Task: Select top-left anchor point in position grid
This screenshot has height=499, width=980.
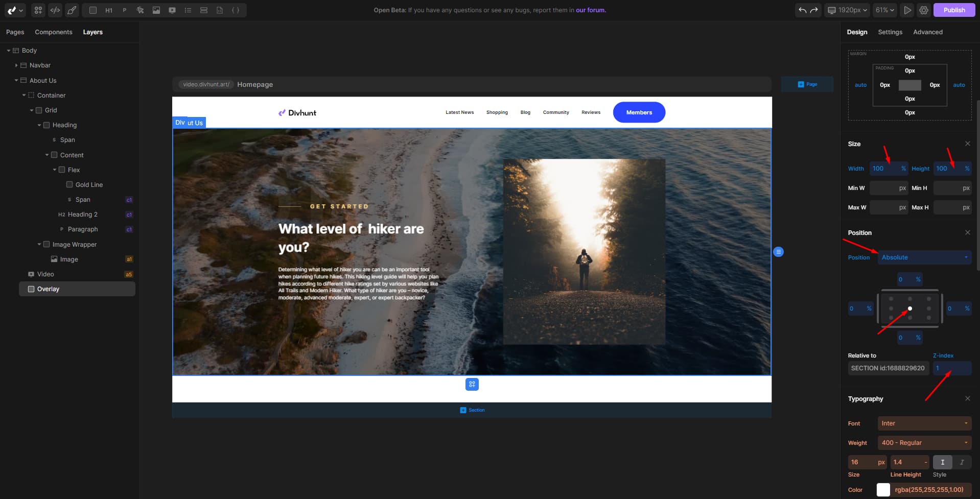Action: pyautogui.click(x=891, y=299)
